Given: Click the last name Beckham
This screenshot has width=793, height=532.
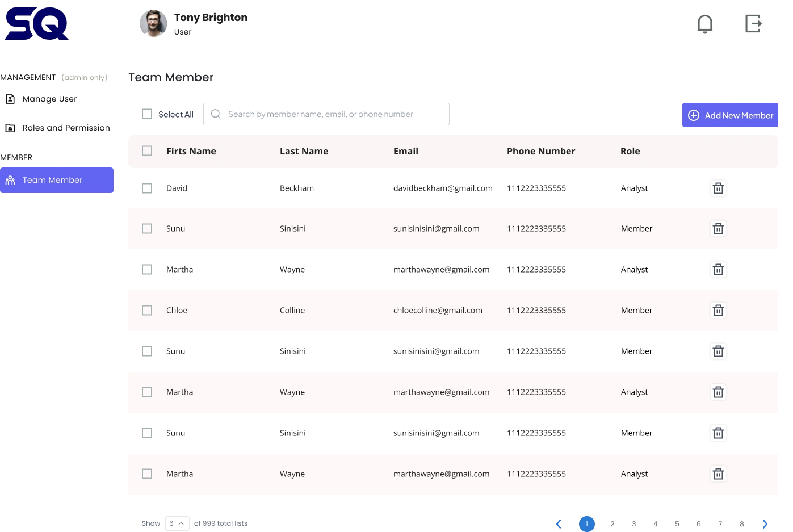Looking at the screenshot, I should pyautogui.click(x=297, y=188).
